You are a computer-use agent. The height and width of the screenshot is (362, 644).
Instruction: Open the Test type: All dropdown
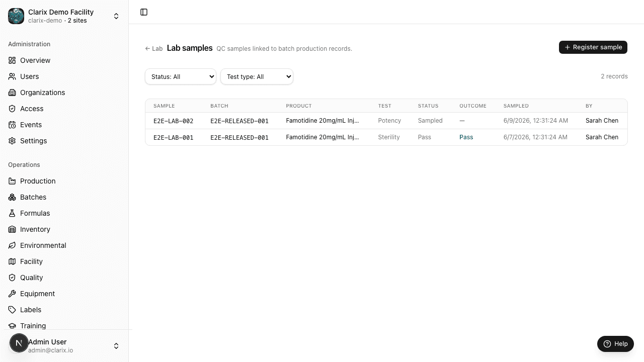[x=257, y=76]
